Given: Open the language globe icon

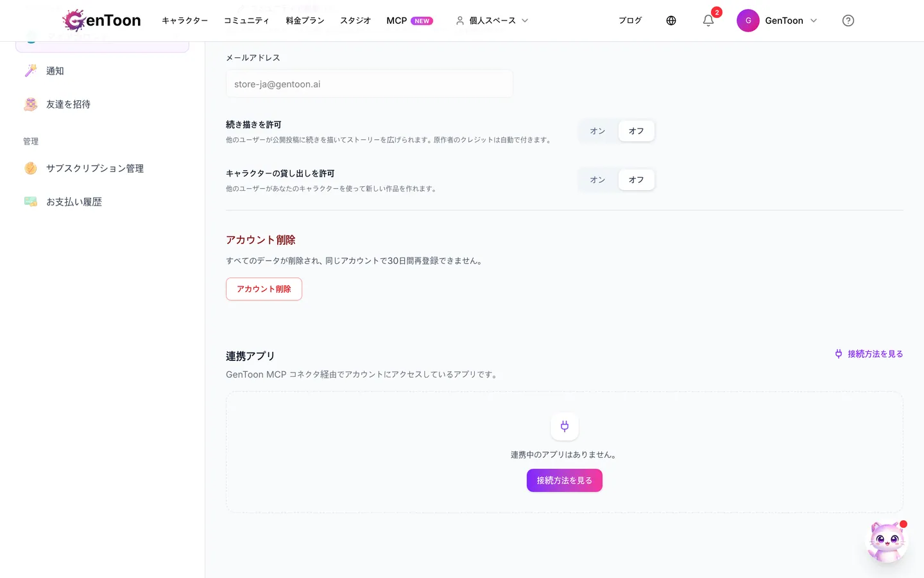Looking at the screenshot, I should [671, 21].
